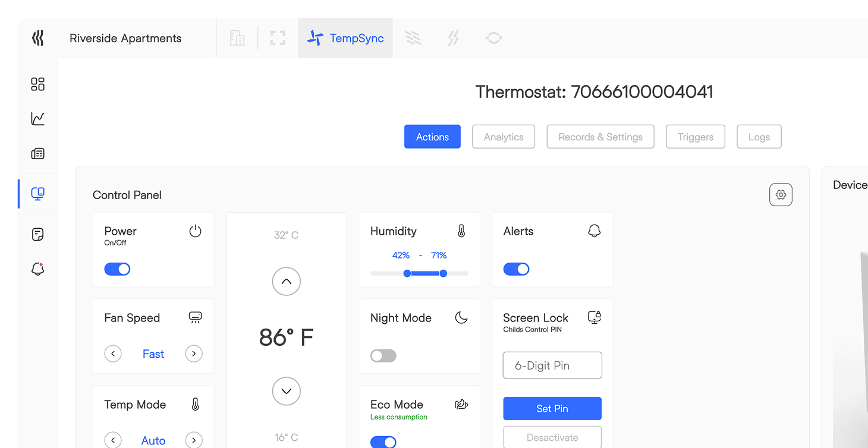Image resolution: width=868 pixels, height=448 pixels.
Task: Click the Temp Mode thermometer icon
Action: pos(195,405)
